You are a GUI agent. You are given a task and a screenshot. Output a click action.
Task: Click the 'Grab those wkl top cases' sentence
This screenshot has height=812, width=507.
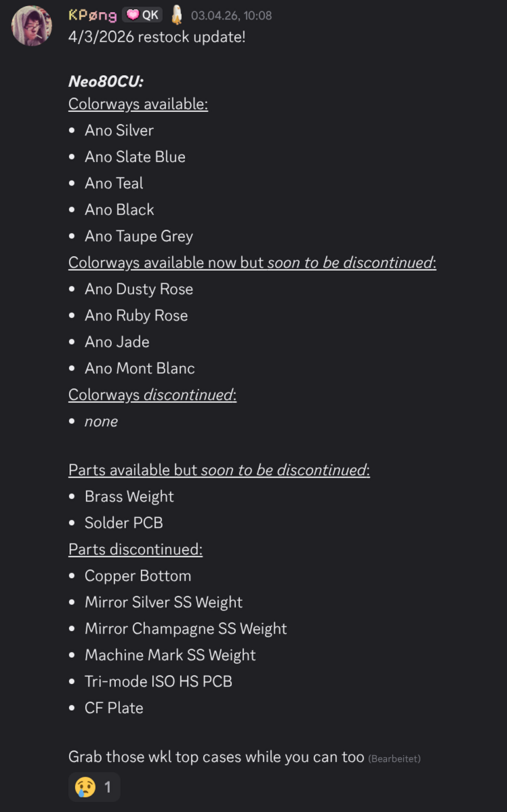point(216,756)
